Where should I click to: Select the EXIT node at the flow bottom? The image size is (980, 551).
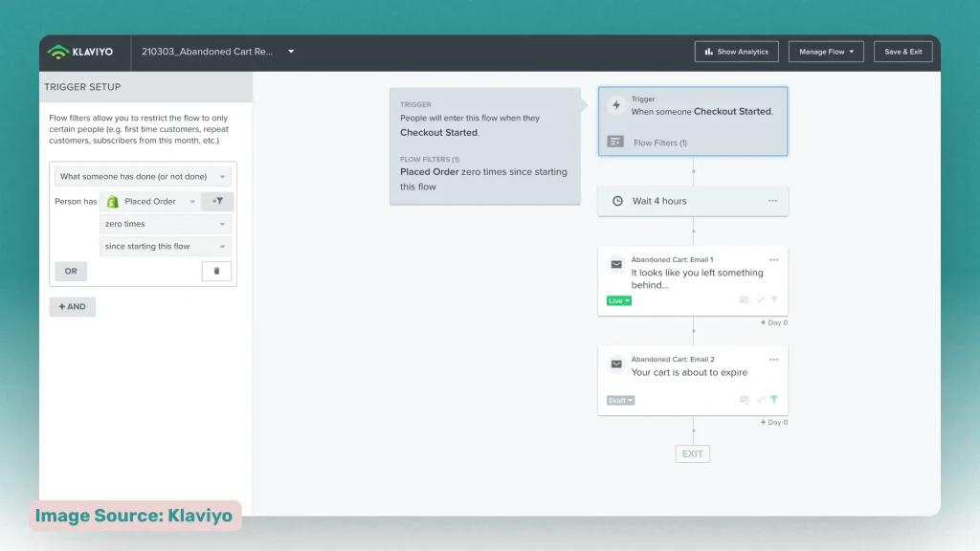(692, 453)
